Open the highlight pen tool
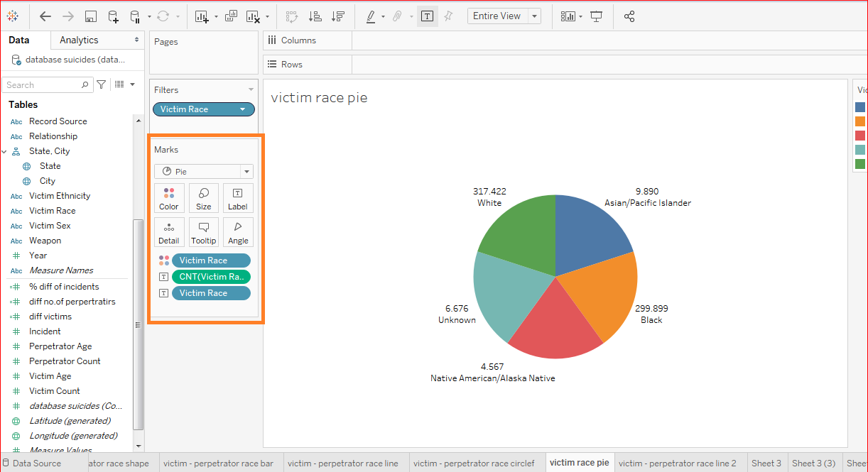The height and width of the screenshot is (472, 868). tap(371, 16)
